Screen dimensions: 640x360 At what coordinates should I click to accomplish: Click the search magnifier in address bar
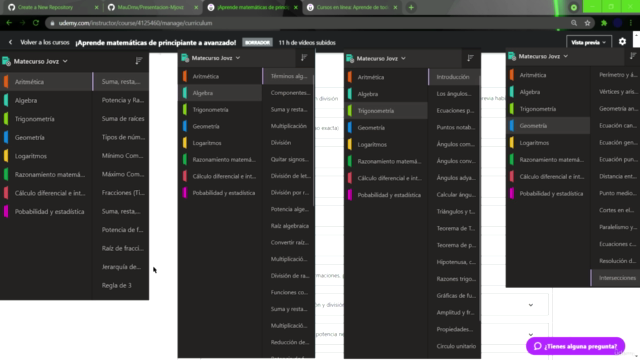point(574,23)
